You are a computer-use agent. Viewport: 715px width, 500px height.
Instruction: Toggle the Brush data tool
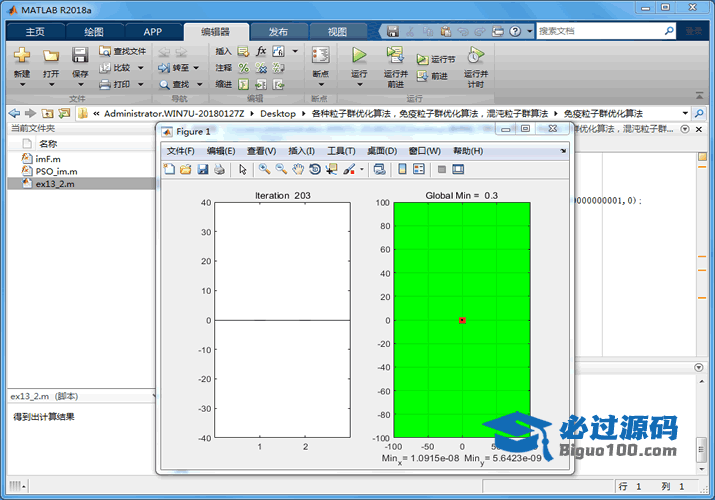coord(349,170)
